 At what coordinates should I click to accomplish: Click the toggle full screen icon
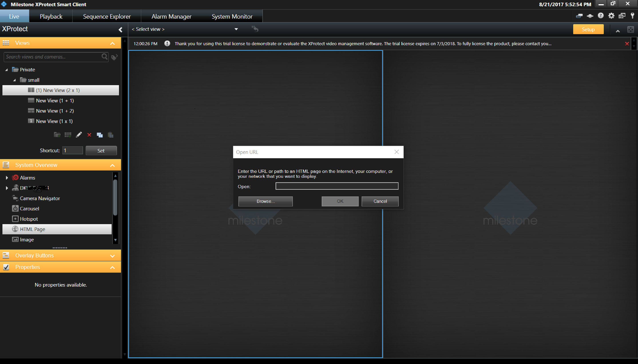tap(630, 29)
